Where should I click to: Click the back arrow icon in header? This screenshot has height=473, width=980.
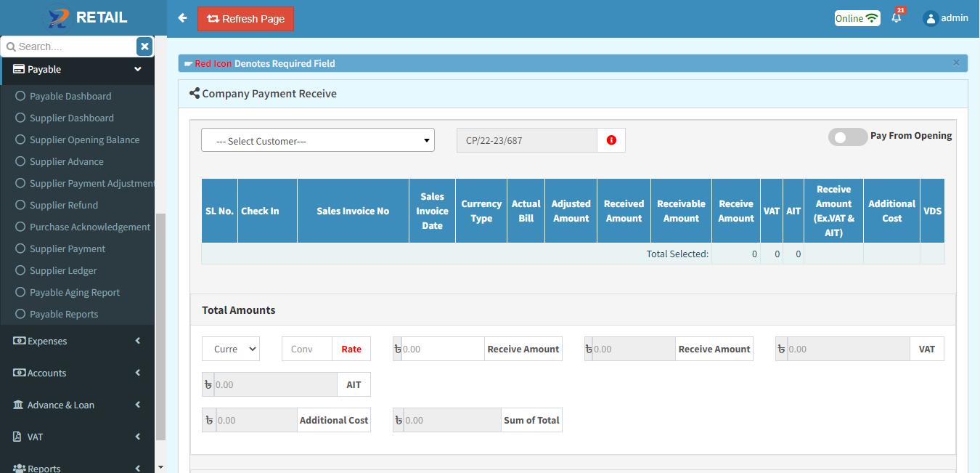pyautogui.click(x=182, y=18)
